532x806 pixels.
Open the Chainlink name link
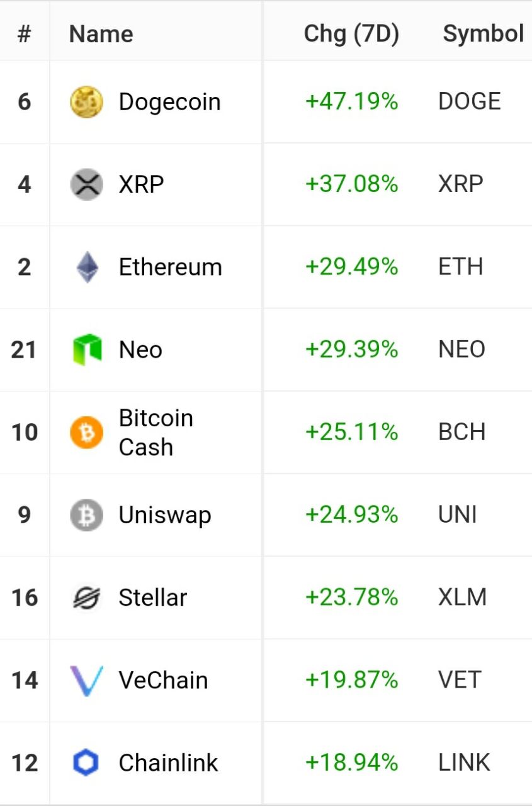pos(168,763)
